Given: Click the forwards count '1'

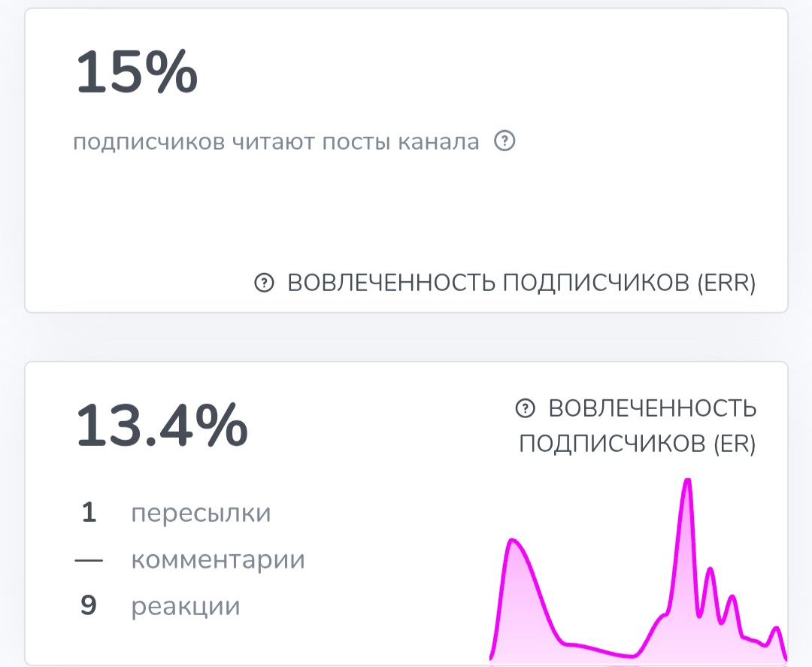Looking at the screenshot, I should click(89, 513).
